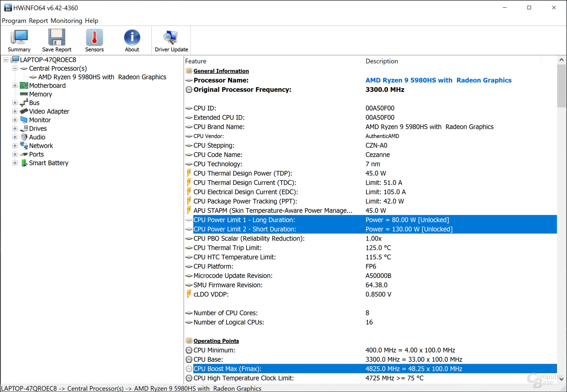The width and height of the screenshot is (567, 392).
Task: Collapse the Central Processor(s) node
Action: coord(15,68)
